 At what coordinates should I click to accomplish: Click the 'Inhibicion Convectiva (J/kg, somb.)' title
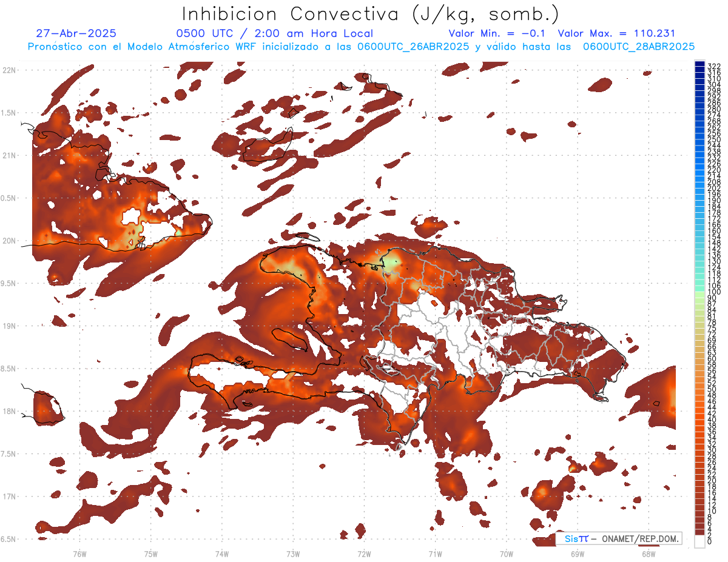click(x=371, y=15)
